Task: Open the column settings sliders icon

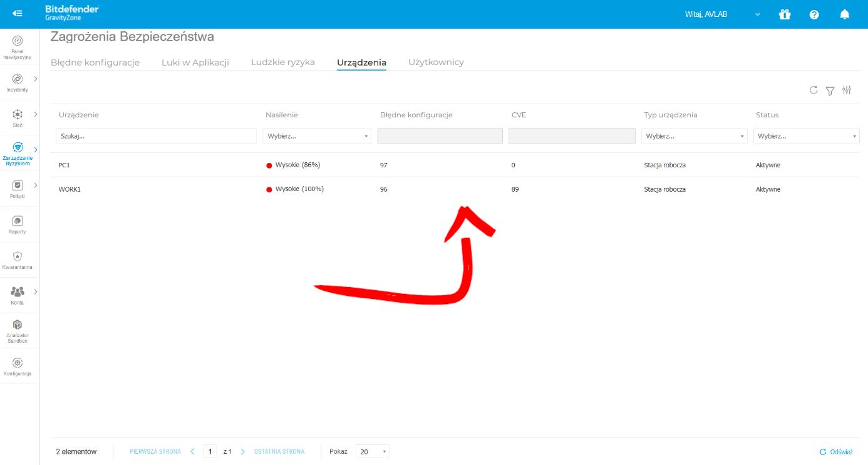Action: pyautogui.click(x=847, y=90)
